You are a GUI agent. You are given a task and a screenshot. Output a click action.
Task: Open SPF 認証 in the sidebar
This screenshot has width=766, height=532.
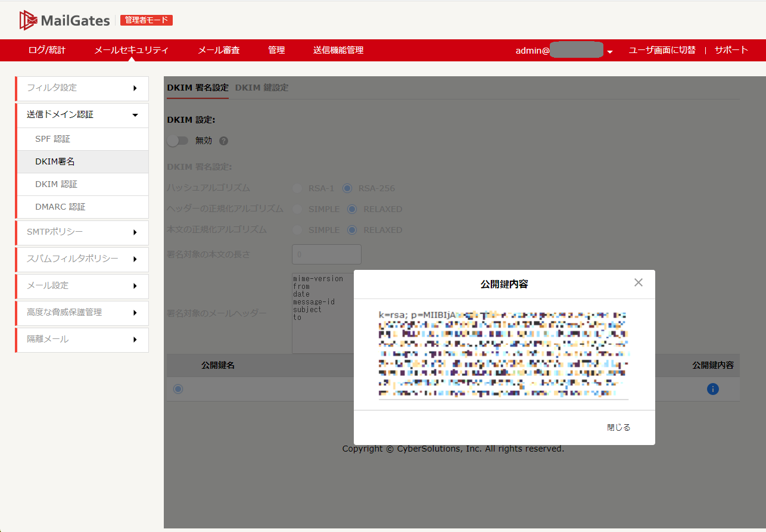(83, 139)
